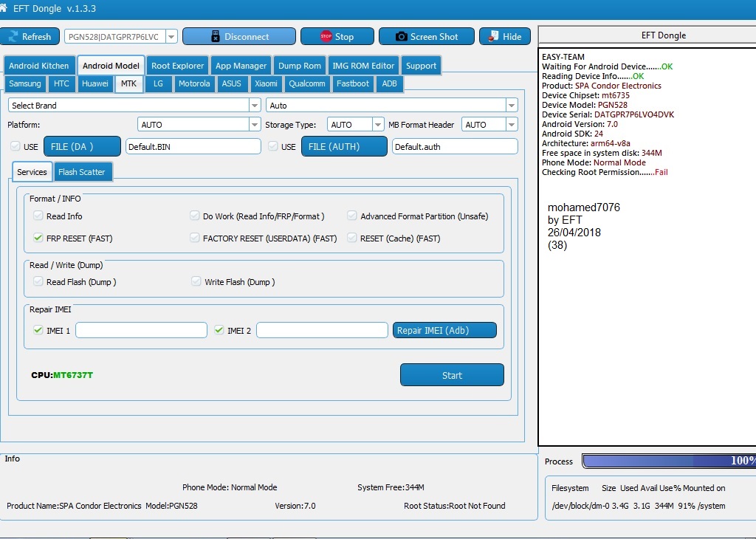Select the HTC brand tab
Viewport: 756px width, 539px height.
[x=61, y=83]
